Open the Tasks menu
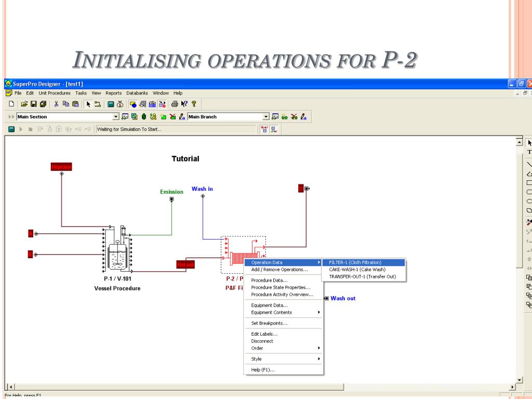 81,93
